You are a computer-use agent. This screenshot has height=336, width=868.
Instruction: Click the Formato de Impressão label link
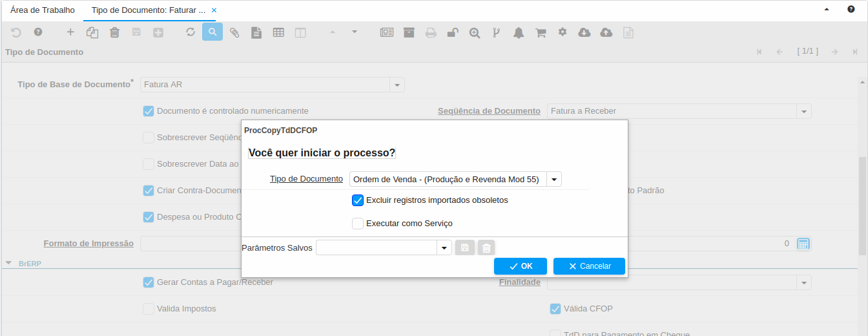point(88,244)
